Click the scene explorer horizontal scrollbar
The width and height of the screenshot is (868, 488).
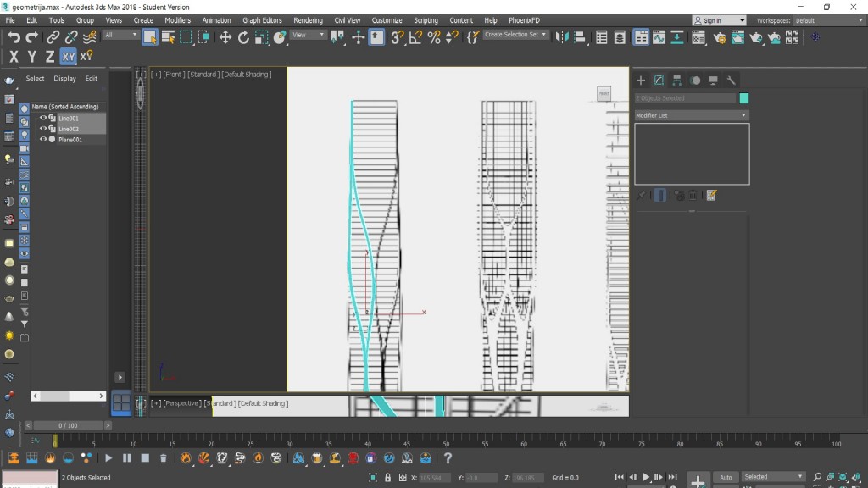[68, 396]
